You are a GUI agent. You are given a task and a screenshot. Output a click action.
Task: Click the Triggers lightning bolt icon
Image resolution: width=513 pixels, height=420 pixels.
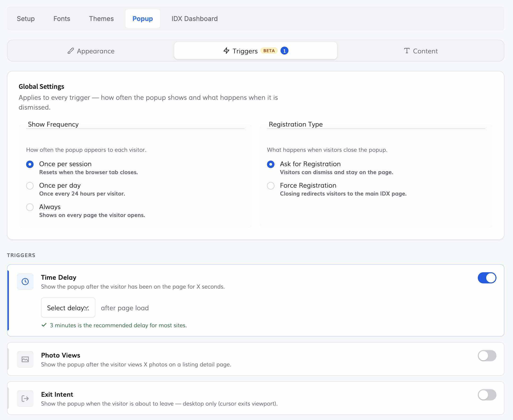[x=226, y=51]
